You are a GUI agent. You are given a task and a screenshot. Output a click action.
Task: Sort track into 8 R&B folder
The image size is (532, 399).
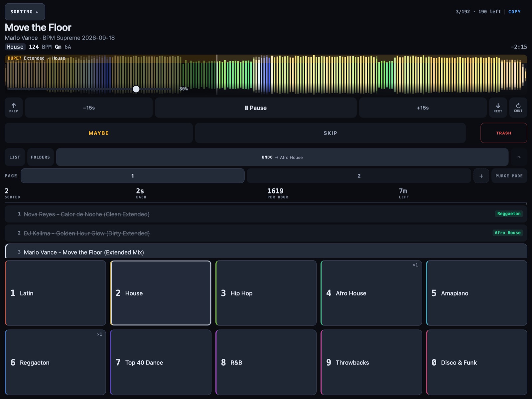coord(266,362)
